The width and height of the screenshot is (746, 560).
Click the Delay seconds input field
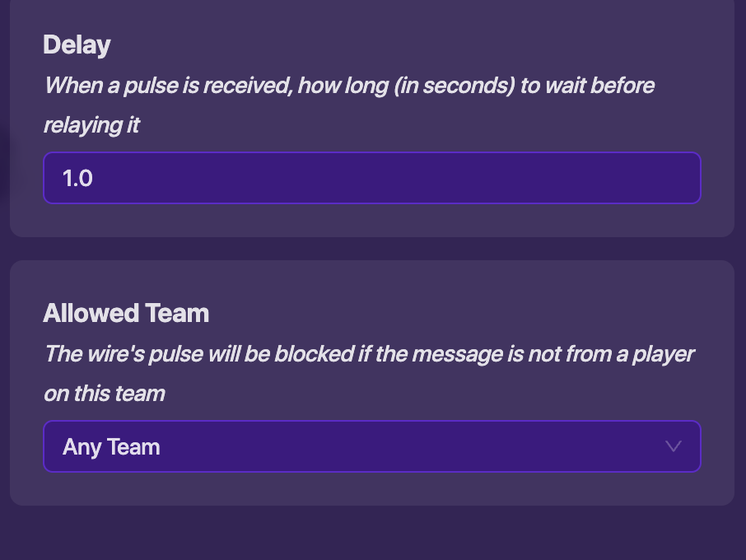(371, 177)
